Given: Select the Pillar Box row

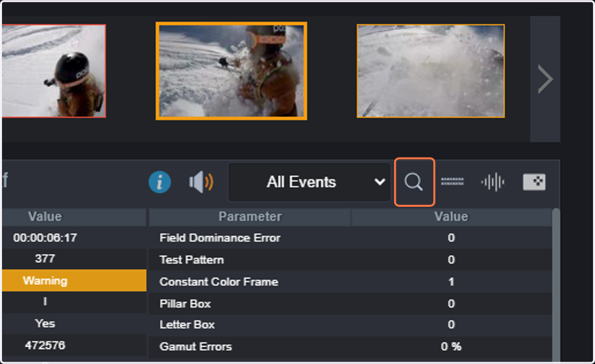Looking at the screenshot, I should pos(350,303).
